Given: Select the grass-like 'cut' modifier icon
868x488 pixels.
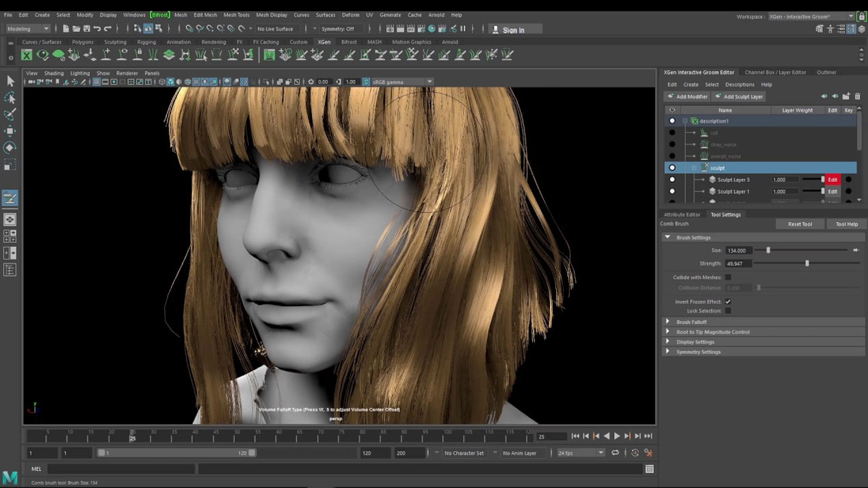Looking at the screenshot, I should (705, 133).
